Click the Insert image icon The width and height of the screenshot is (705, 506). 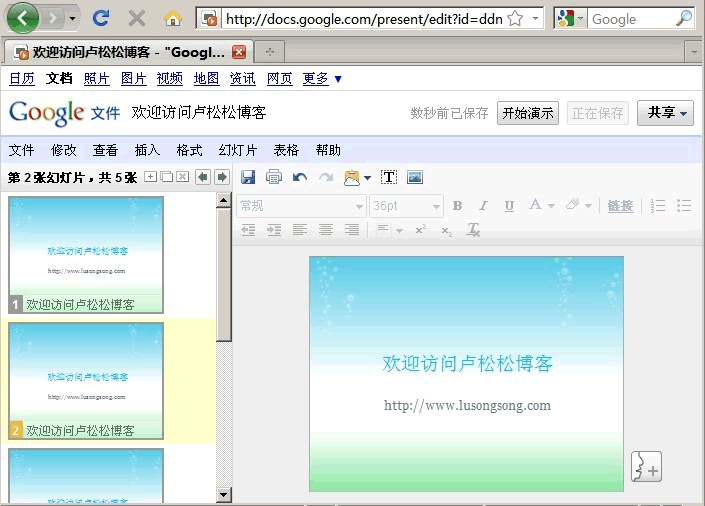tap(415, 177)
